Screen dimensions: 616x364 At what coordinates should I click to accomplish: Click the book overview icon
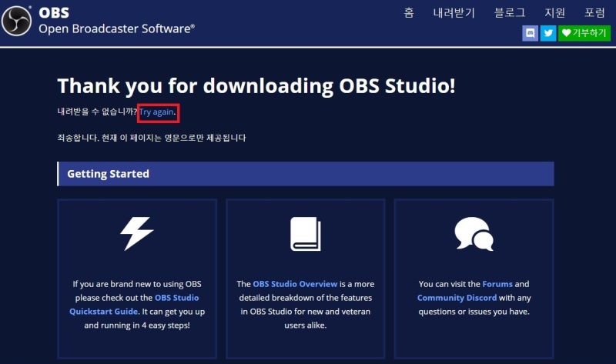tap(306, 234)
